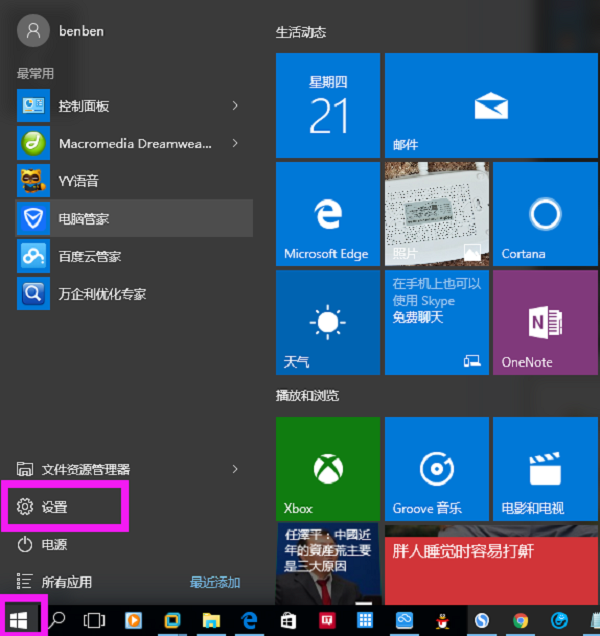
Task: Open the blue grid taskbar app icon
Action: 365,620
